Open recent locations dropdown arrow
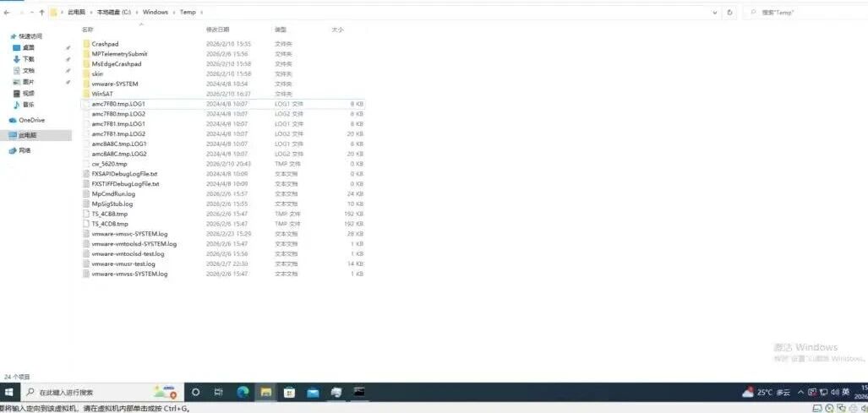The image size is (868, 413). [31, 12]
